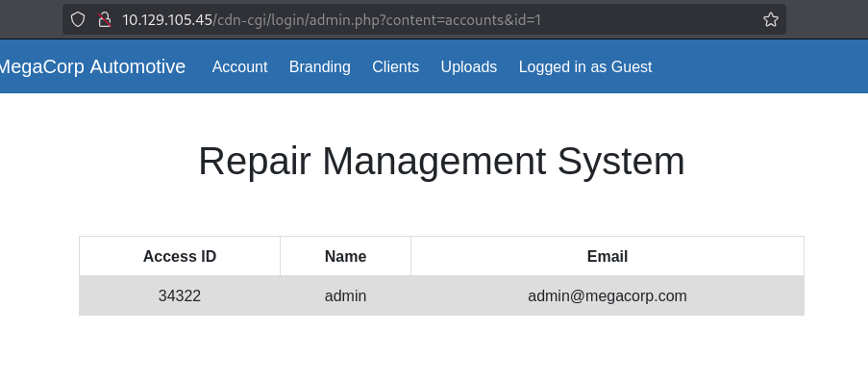Image resolution: width=868 pixels, height=384 pixels.
Task: Click the Email column header
Action: [x=608, y=256]
